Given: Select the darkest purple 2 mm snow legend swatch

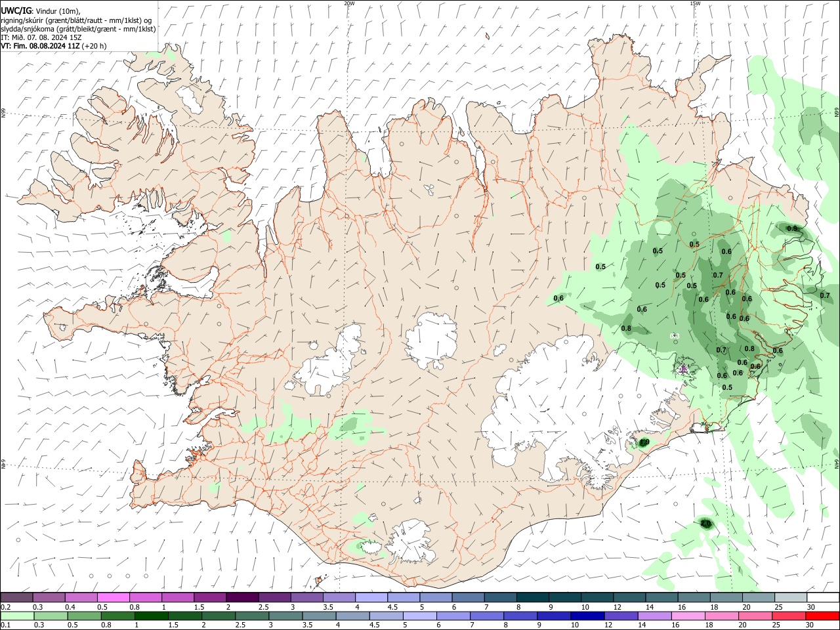Looking at the screenshot, I should pos(242,598).
